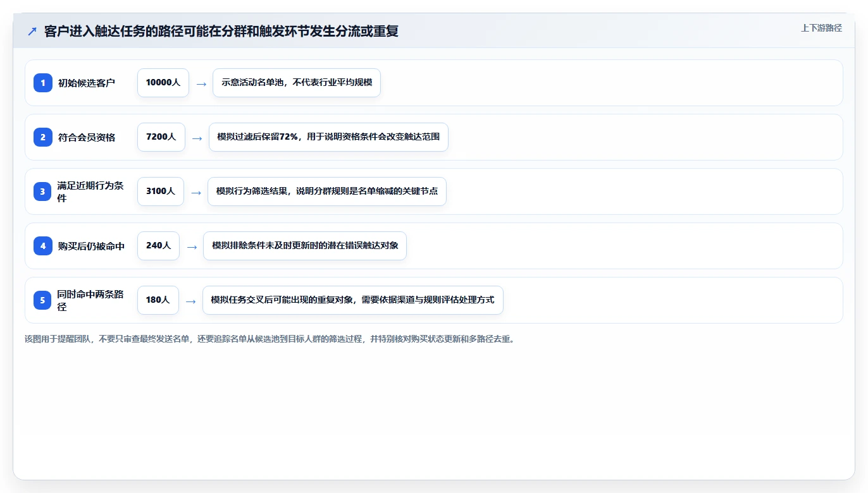This screenshot has width=868, height=493.
Task: Open the note about 模拟任务交叉后可能出现的重复对象
Action: [352, 300]
